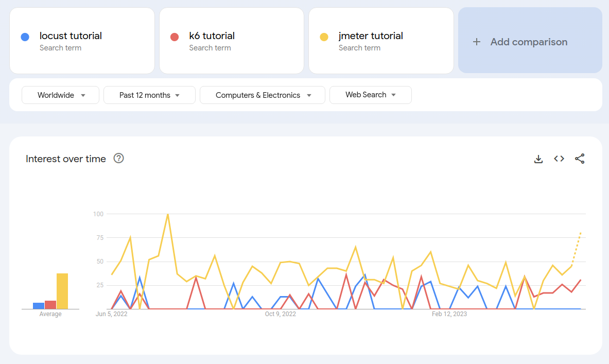Click the 25 value on the y-axis
609x364 pixels.
pyautogui.click(x=100, y=285)
